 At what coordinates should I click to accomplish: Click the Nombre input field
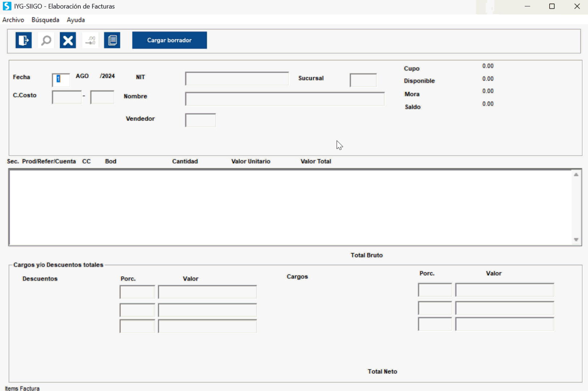pyautogui.click(x=285, y=99)
